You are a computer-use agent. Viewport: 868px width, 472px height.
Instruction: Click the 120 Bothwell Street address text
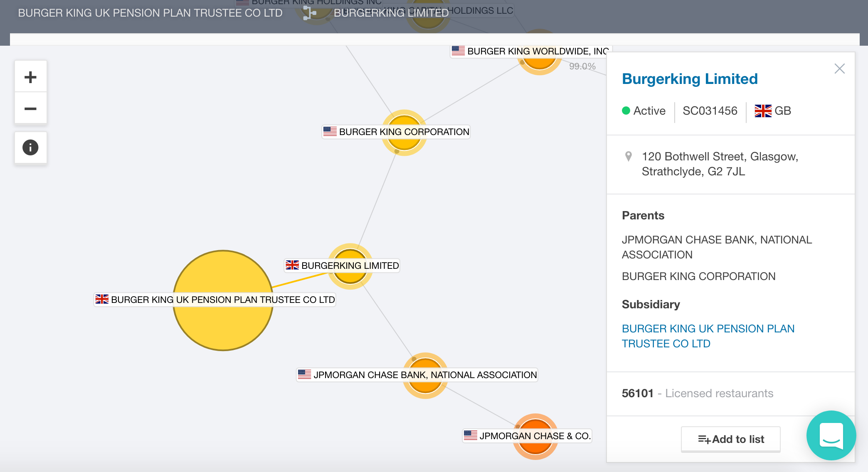click(x=720, y=164)
